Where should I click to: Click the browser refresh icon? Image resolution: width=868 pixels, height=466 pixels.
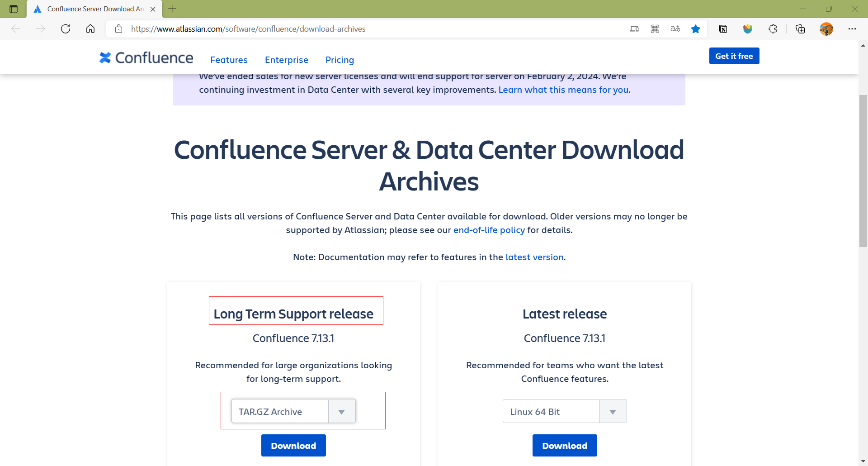point(66,29)
